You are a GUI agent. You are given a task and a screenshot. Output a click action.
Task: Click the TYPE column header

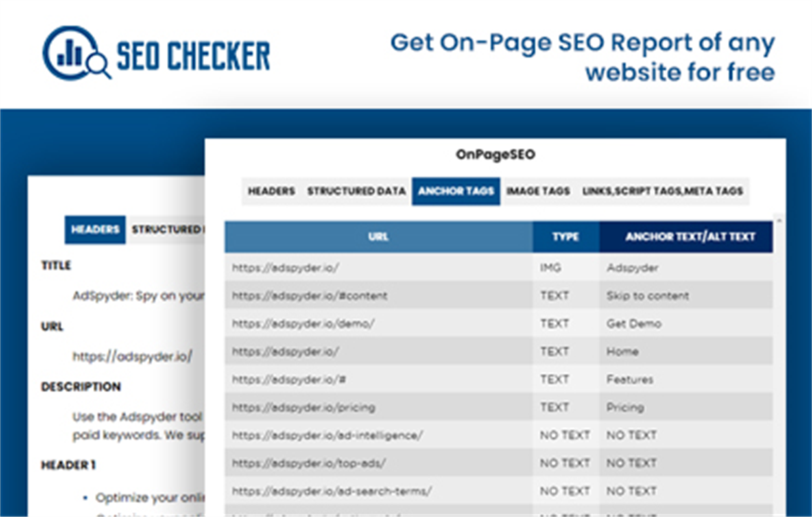point(566,237)
